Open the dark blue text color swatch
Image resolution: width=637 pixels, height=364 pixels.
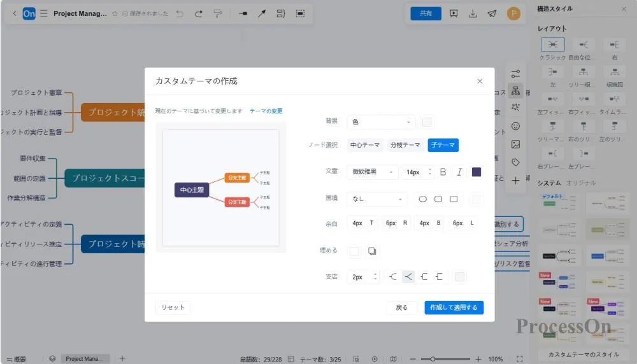[476, 172]
